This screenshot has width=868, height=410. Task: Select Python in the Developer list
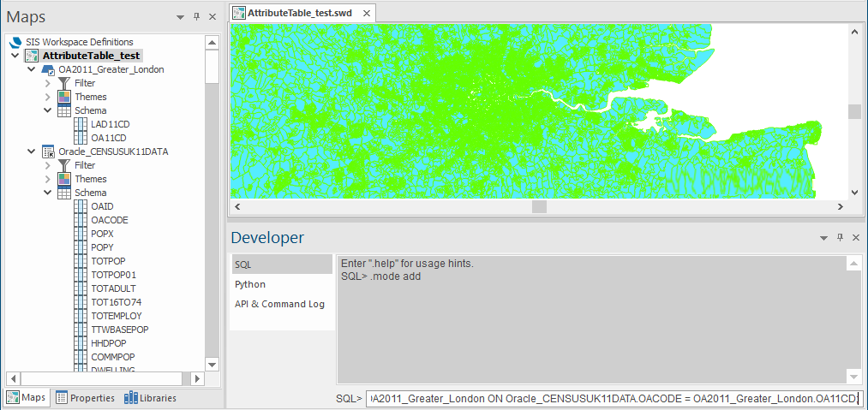pyautogui.click(x=282, y=284)
